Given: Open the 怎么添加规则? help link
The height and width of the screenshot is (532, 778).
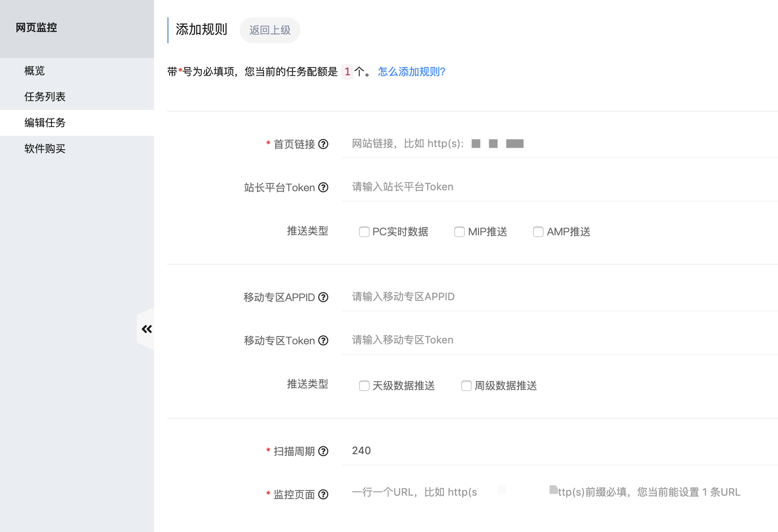Looking at the screenshot, I should (x=412, y=71).
